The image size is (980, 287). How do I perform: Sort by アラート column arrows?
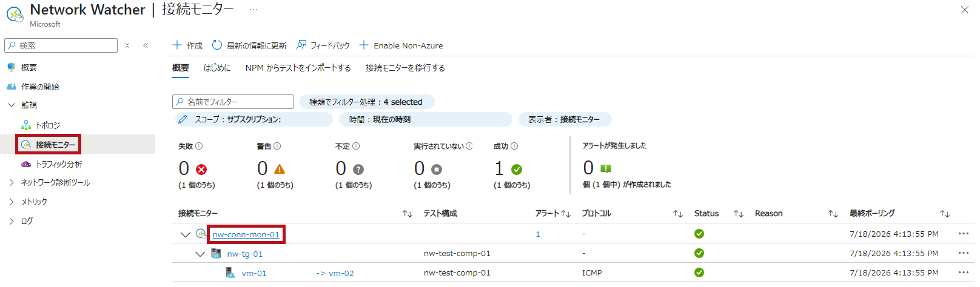(566, 214)
